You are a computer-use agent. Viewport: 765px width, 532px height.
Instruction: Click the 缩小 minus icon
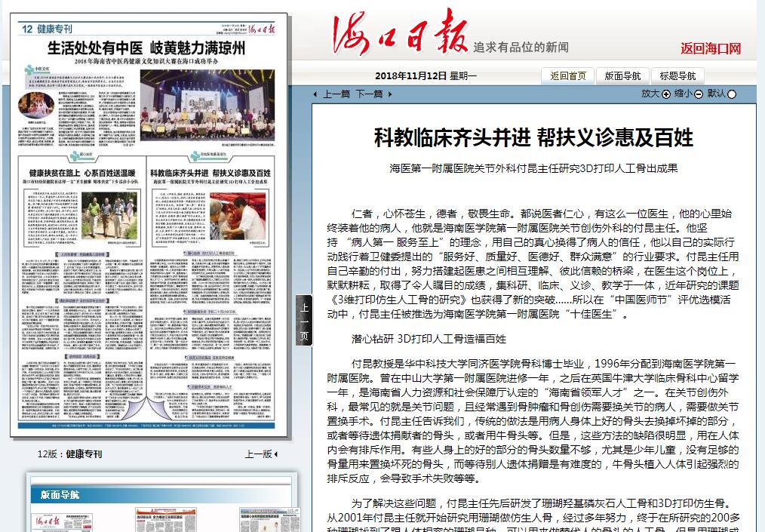tap(699, 94)
